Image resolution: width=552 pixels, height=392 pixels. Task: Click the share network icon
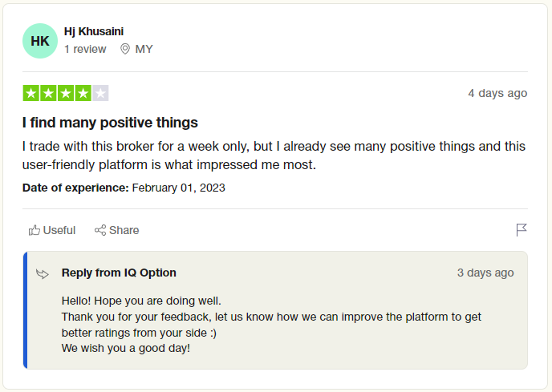(100, 230)
